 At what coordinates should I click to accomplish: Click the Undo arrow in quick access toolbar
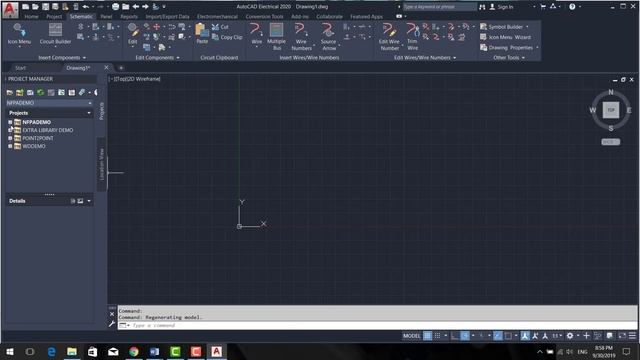click(x=85, y=7)
